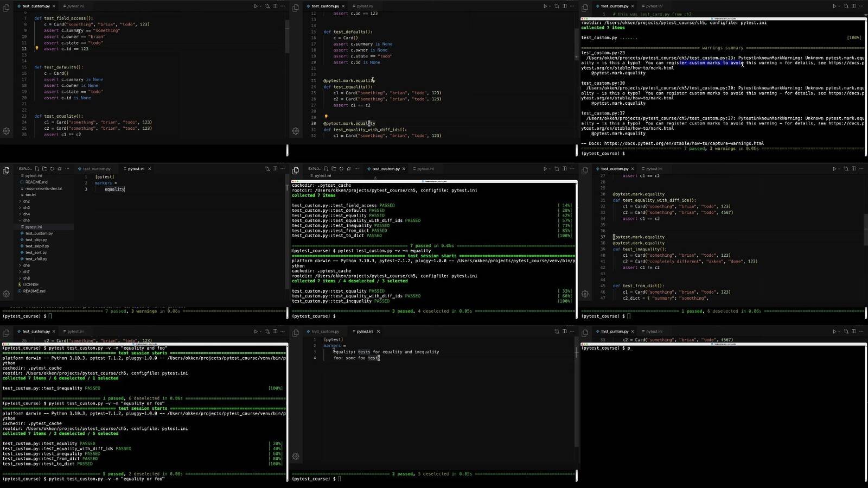
Task: Collapse all folders in explorer showing ch5 contents
Action: click(60, 169)
